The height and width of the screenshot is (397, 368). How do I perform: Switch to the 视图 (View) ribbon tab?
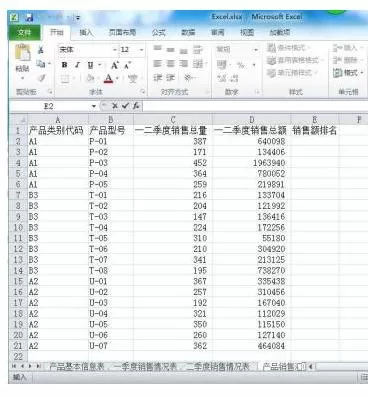247,32
